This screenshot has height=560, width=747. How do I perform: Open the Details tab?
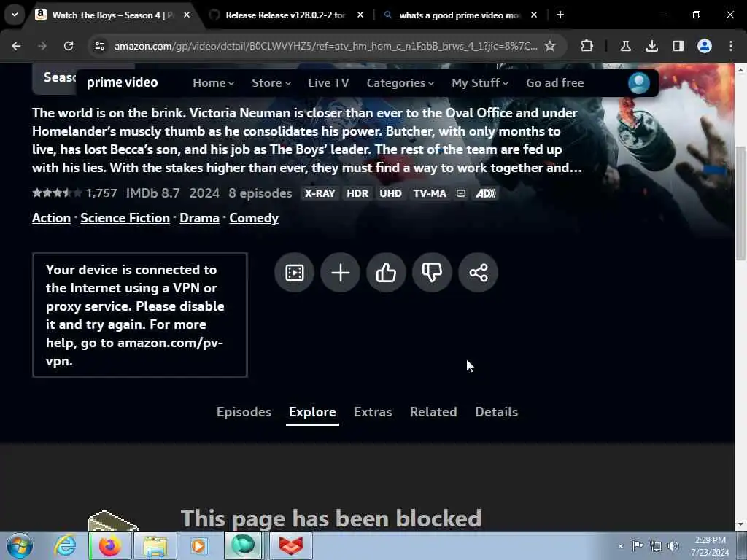[x=496, y=412]
